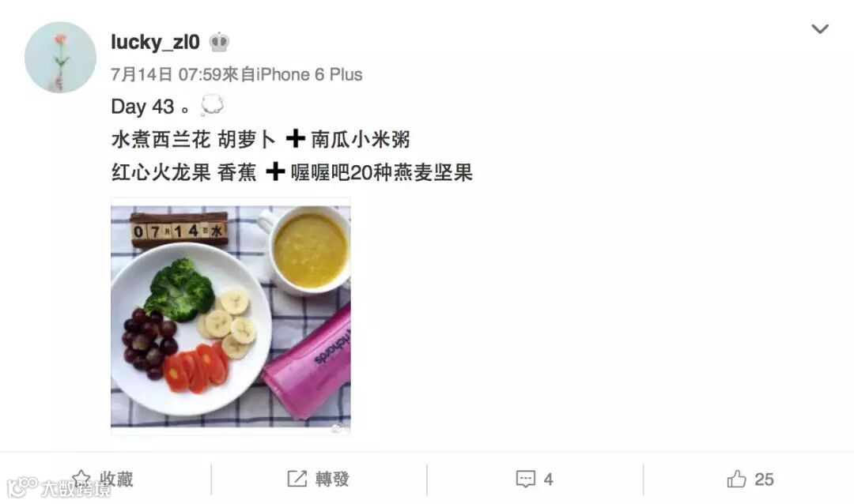Click the lucky_zl0 profile avatar
854x504 pixels.
coord(60,57)
